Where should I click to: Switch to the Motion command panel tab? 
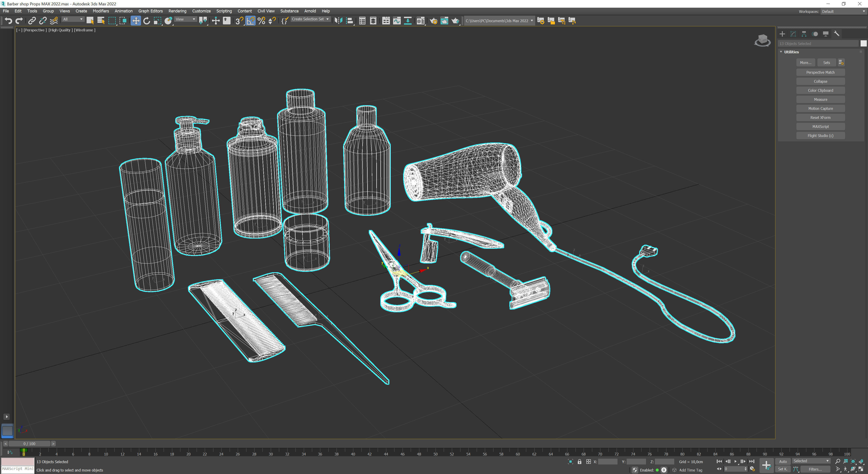point(815,34)
